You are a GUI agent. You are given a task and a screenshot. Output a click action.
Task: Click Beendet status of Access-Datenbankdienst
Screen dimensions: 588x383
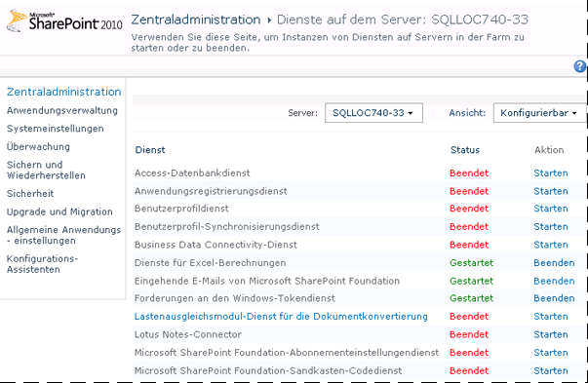coord(469,173)
